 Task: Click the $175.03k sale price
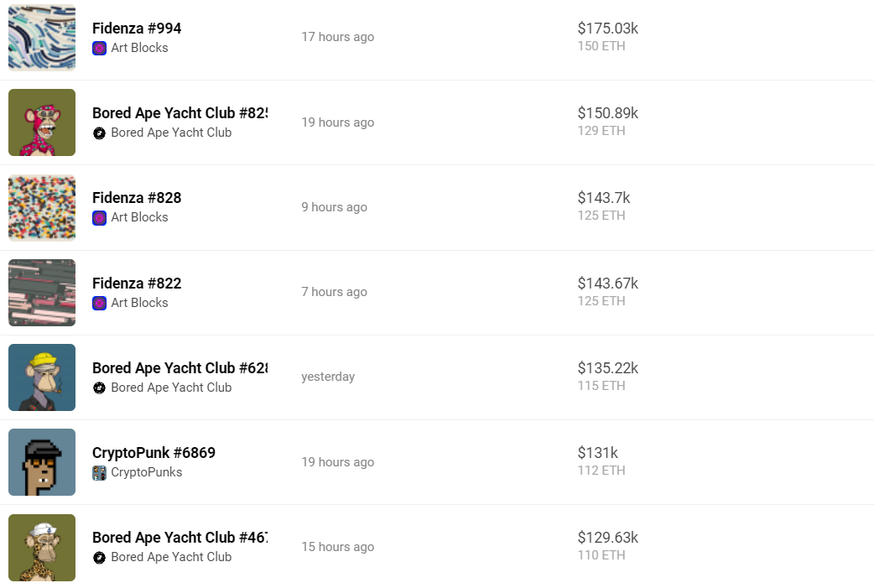click(x=607, y=28)
